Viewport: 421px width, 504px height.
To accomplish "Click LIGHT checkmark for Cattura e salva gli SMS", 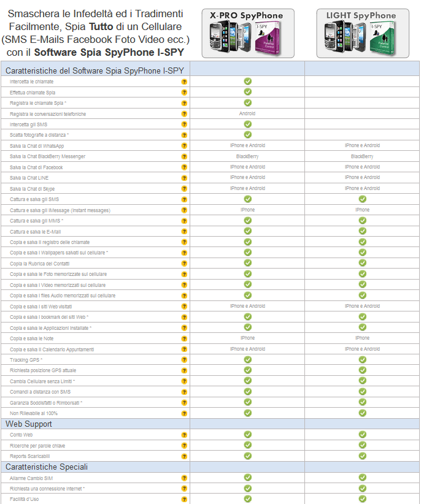I will coord(363,199).
